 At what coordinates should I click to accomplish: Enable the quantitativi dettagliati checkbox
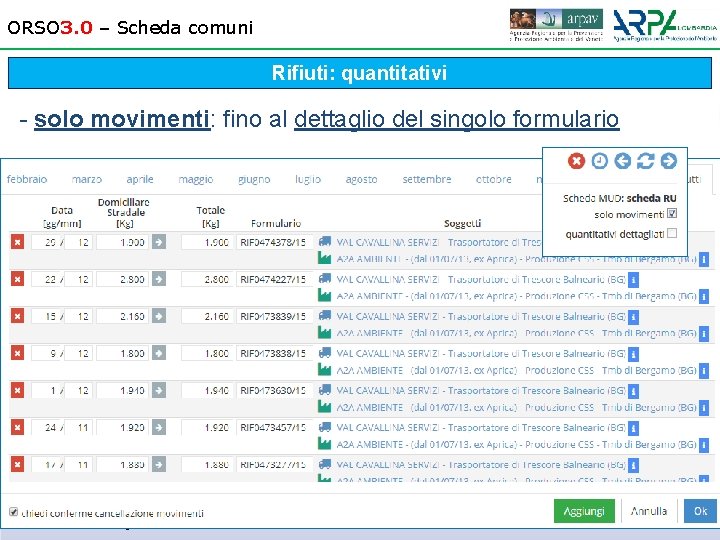coord(672,233)
